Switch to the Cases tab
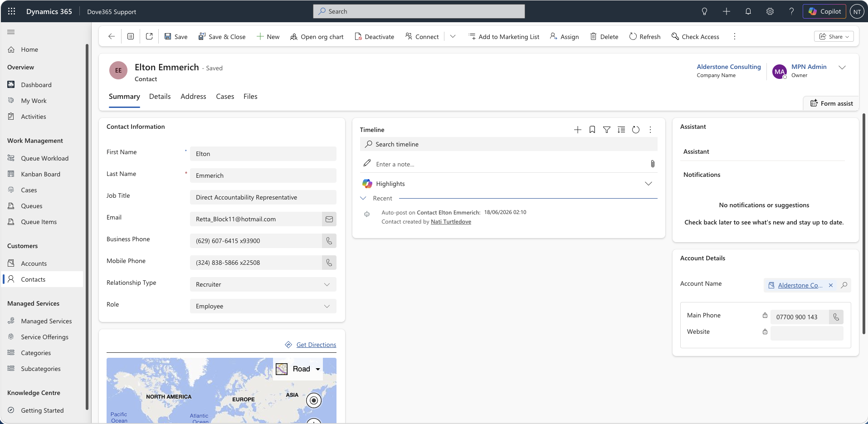The image size is (868, 424). (225, 97)
